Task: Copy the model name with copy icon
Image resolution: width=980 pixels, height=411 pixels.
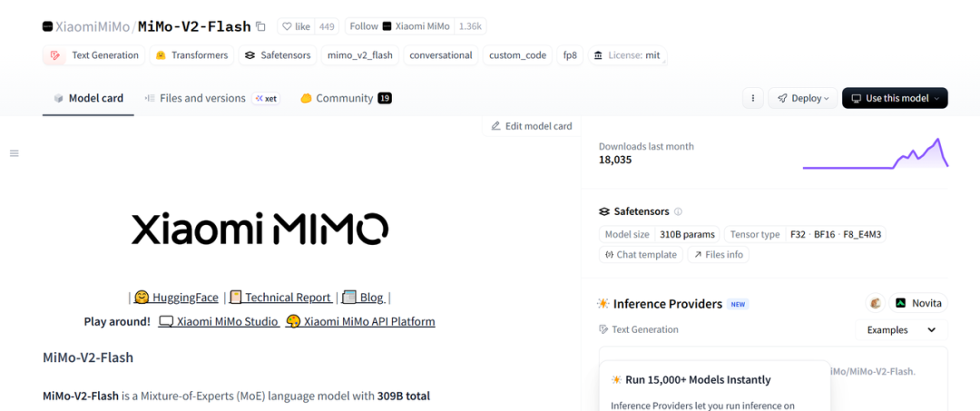Action: click(260, 26)
